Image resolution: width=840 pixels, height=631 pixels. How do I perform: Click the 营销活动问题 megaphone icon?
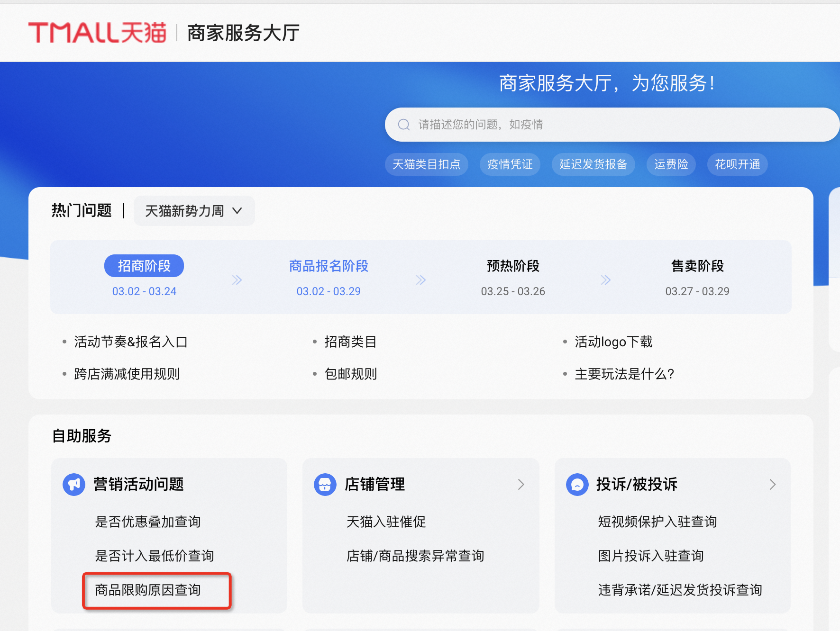(x=74, y=485)
